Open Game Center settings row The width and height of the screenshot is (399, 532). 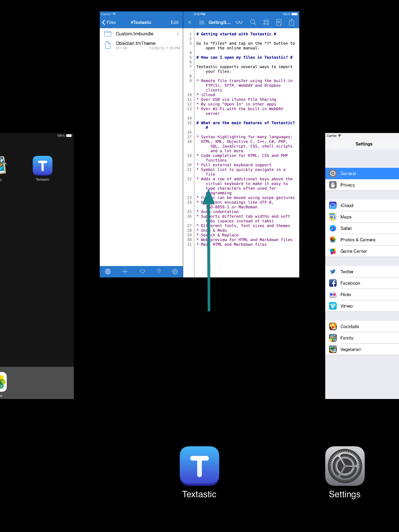tap(362, 251)
